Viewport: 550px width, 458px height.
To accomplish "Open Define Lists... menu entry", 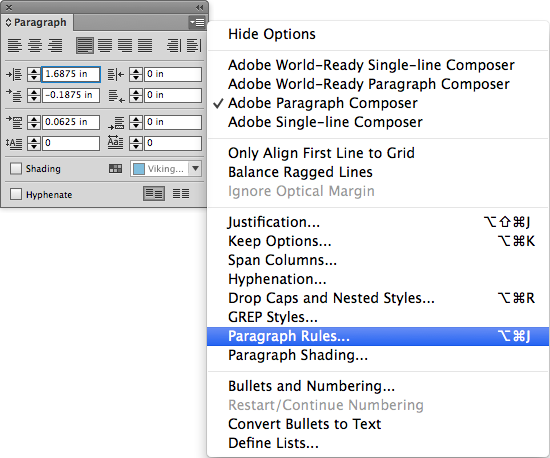I will point(378,443).
